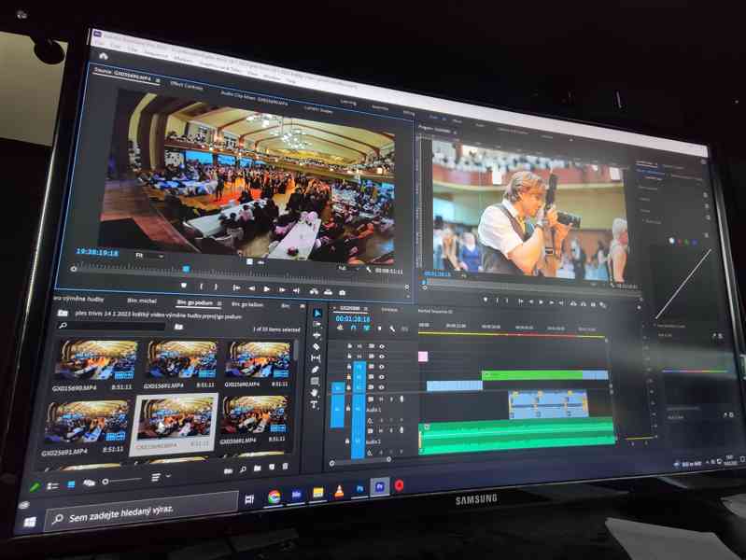Select the Razor tool
This screenshot has height=560, width=746.
(316, 347)
